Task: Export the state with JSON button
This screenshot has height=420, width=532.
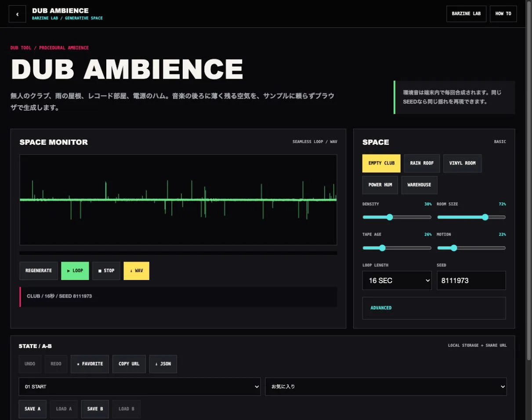Action: click(163, 364)
